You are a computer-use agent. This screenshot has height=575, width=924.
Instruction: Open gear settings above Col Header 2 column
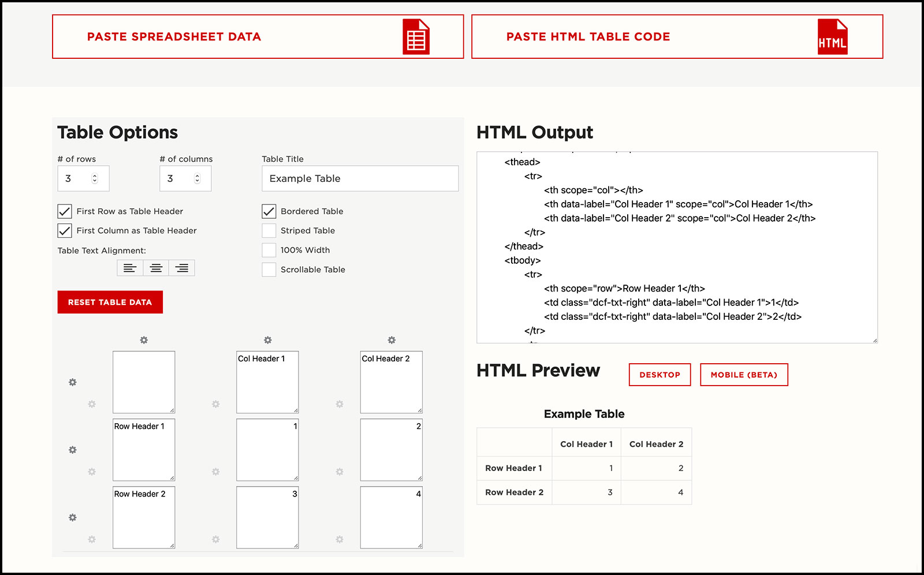[x=392, y=340]
